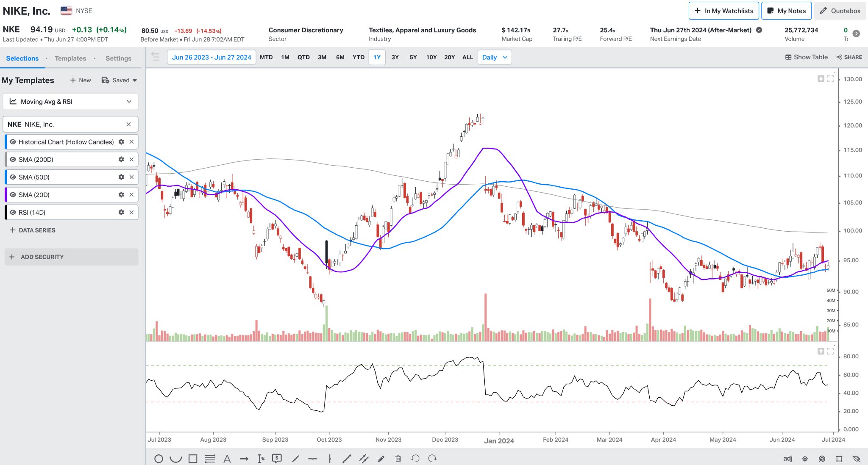Select the vertical line tool
This screenshot has height=465, width=868.
coord(329,459)
